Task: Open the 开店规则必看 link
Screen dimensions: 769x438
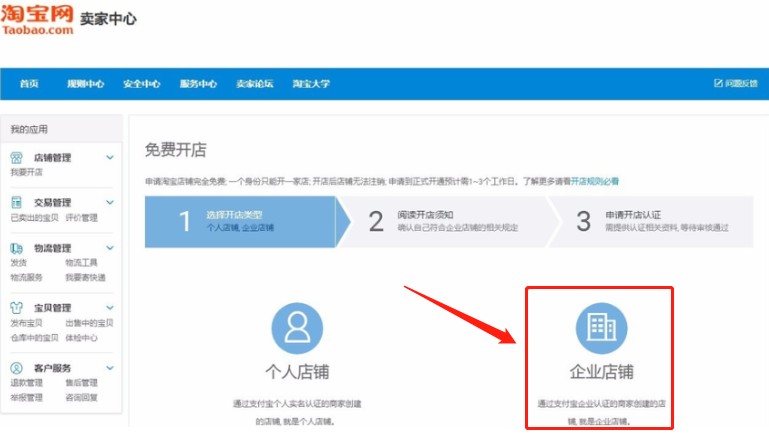Action: pyautogui.click(x=595, y=181)
